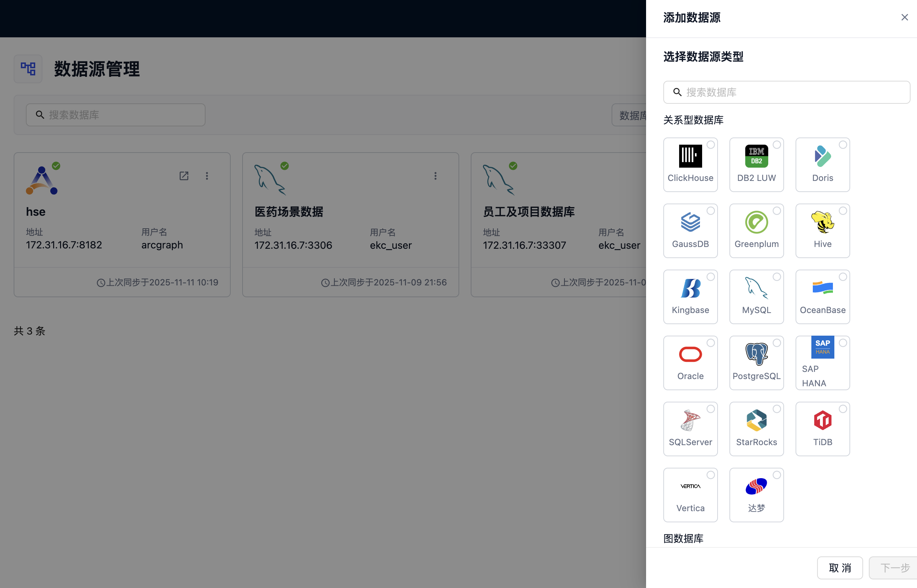
Task: Choose Doris as the data source
Action: 822,164
